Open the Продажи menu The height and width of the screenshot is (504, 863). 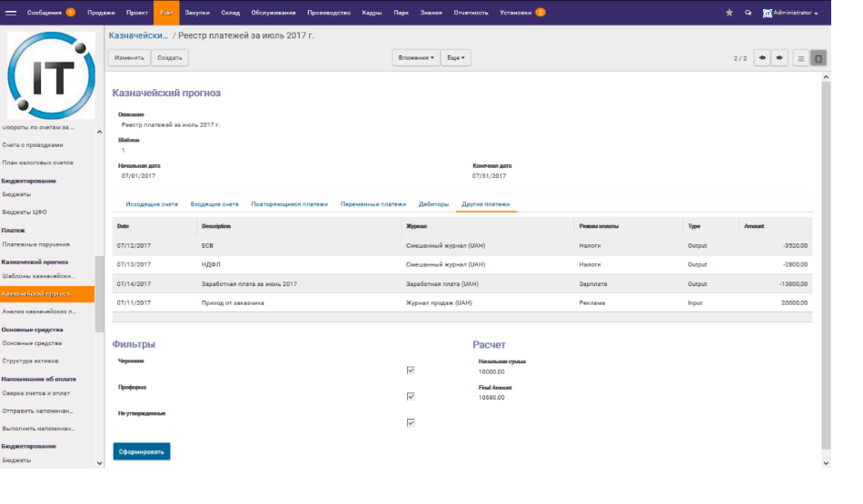click(101, 13)
